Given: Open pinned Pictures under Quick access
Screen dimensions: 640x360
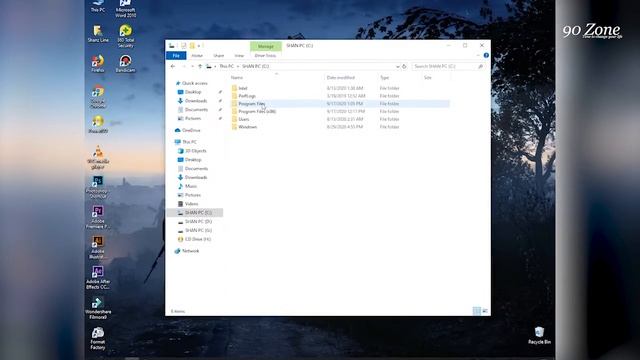Looking at the screenshot, I should tap(193, 118).
